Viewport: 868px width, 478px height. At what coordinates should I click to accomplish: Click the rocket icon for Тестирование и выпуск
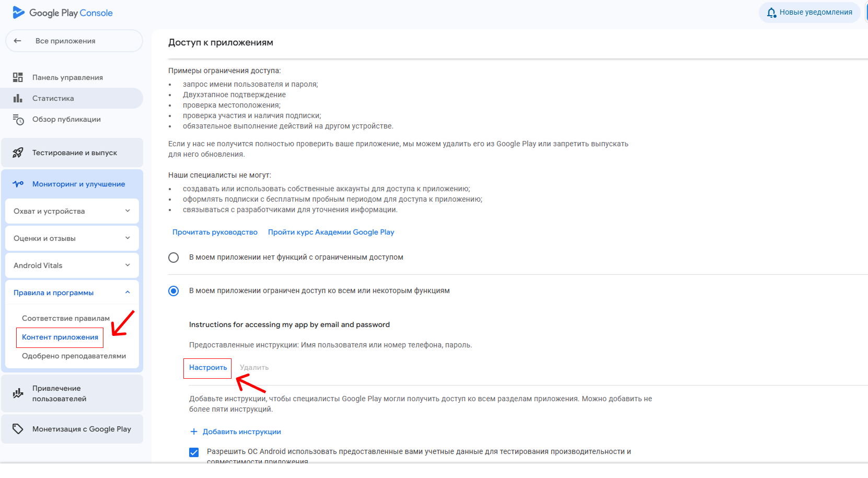coord(18,153)
